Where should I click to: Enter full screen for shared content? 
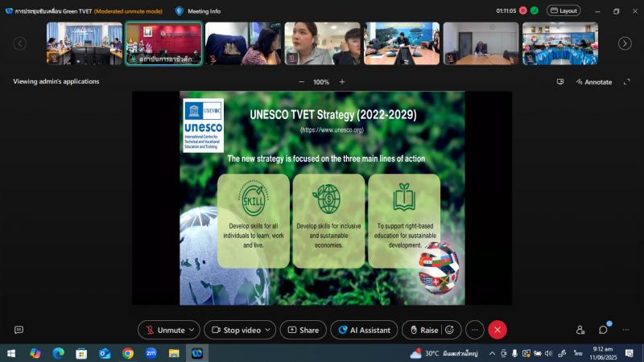coord(627,82)
